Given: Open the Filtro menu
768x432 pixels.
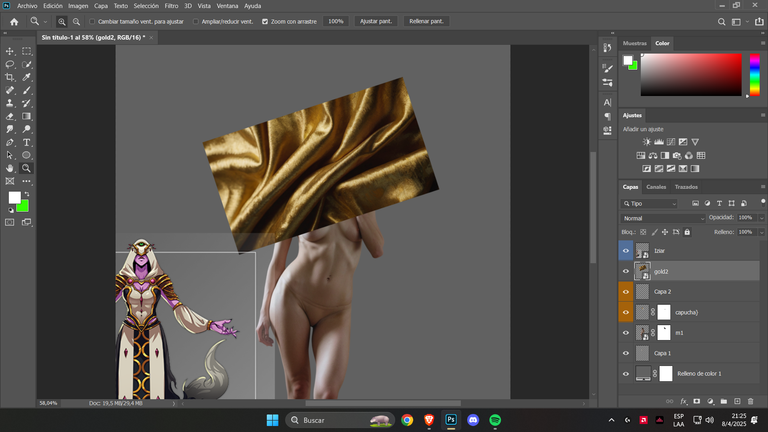Looking at the screenshot, I should coord(171,6).
